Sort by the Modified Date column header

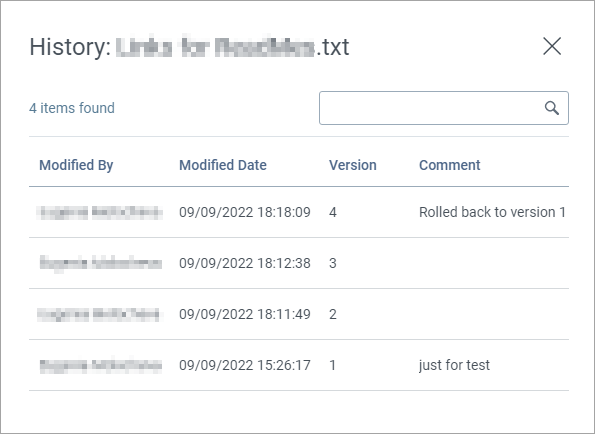pyautogui.click(x=223, y=165)
